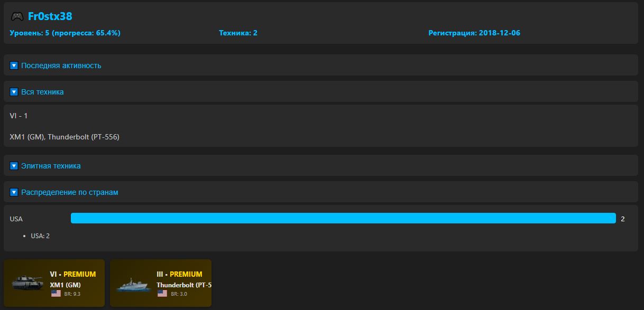Click the Регистрация: 2018-12-06 date
Screen dimensions: 644x310
[x=474, y=33]
